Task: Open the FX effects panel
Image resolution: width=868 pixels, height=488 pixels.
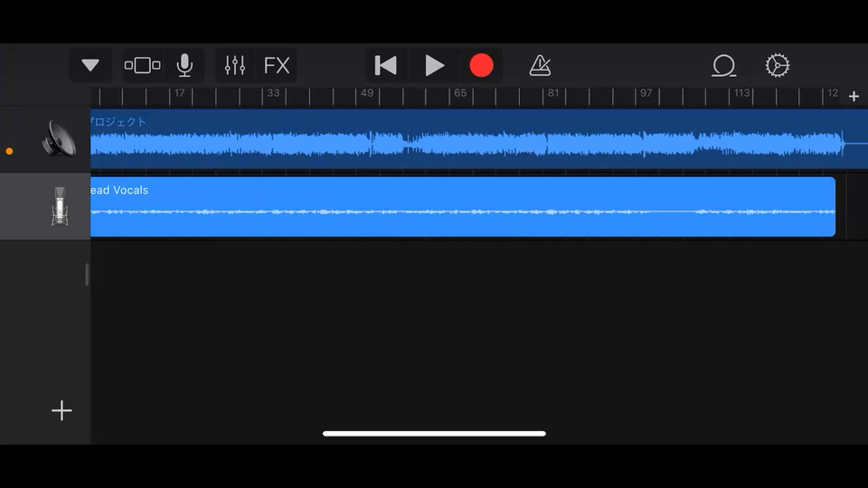Action: point(277,65)
